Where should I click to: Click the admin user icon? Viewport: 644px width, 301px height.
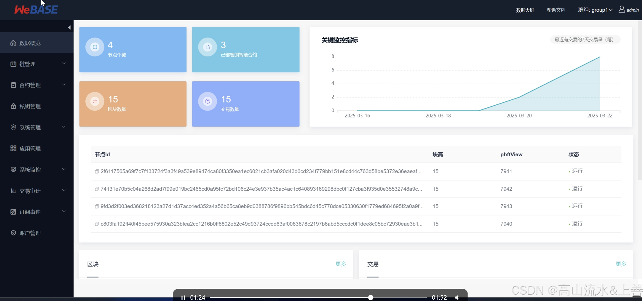click(x=621, y=10)
